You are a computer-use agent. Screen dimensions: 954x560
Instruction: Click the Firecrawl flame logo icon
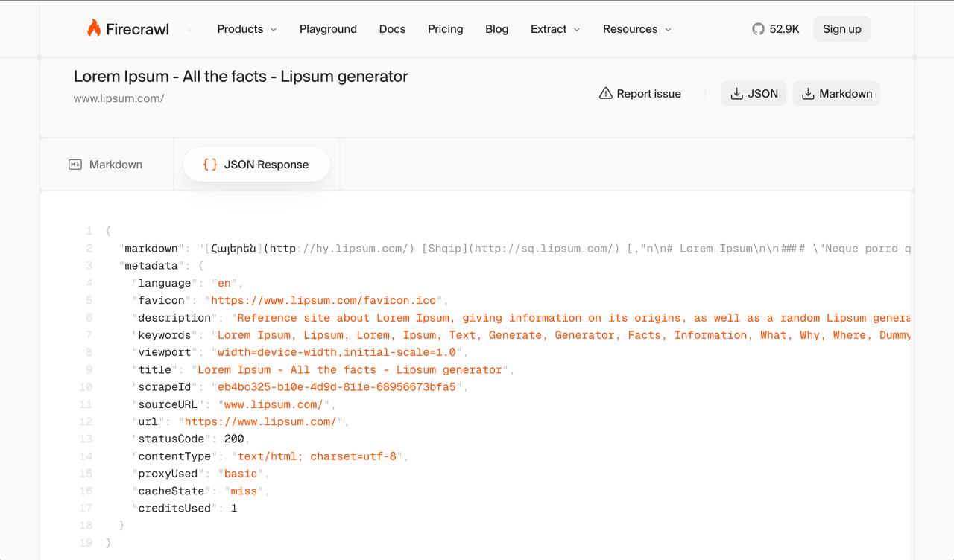(x=94, y=29)
